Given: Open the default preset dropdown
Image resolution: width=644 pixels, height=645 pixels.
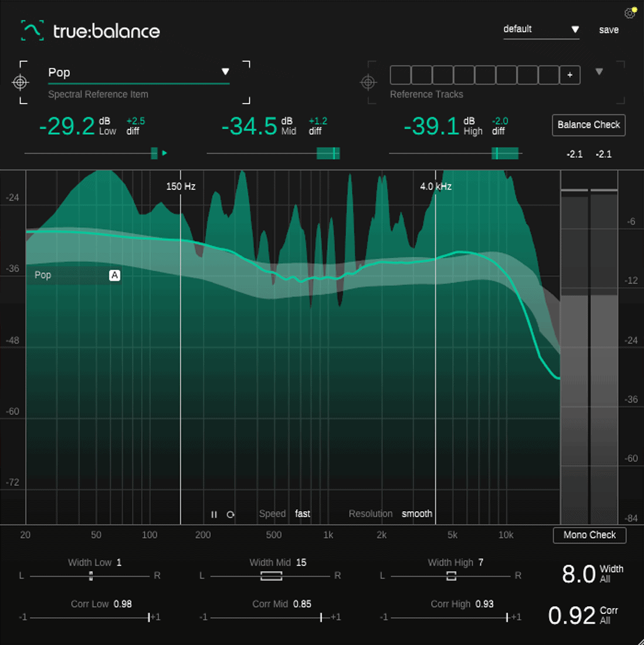Looking at the screenshot, I should pos(574,28).
